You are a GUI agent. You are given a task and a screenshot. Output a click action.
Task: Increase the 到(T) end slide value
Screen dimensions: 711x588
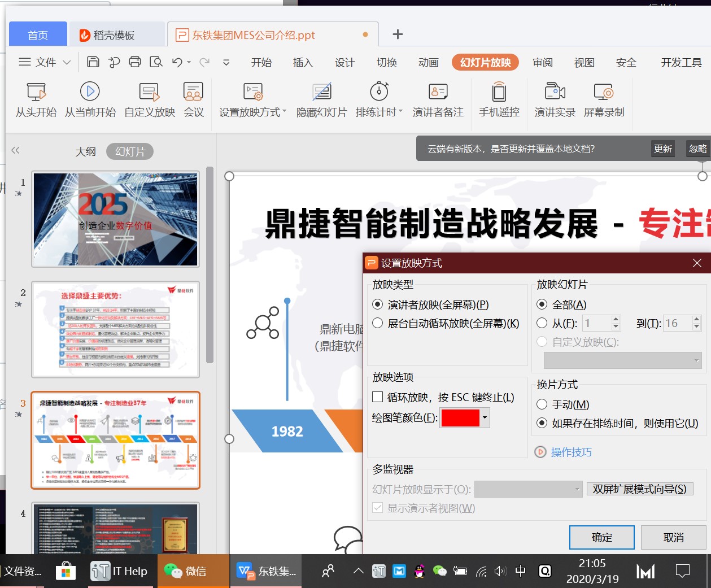pyautogui.click(x=696, y=319)
